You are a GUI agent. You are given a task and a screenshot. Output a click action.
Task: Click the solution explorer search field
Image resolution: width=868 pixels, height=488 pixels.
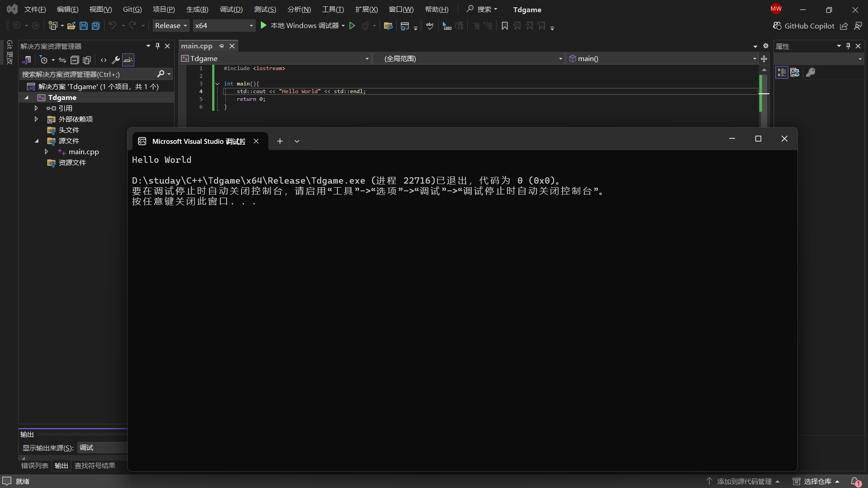coord(88,74)
